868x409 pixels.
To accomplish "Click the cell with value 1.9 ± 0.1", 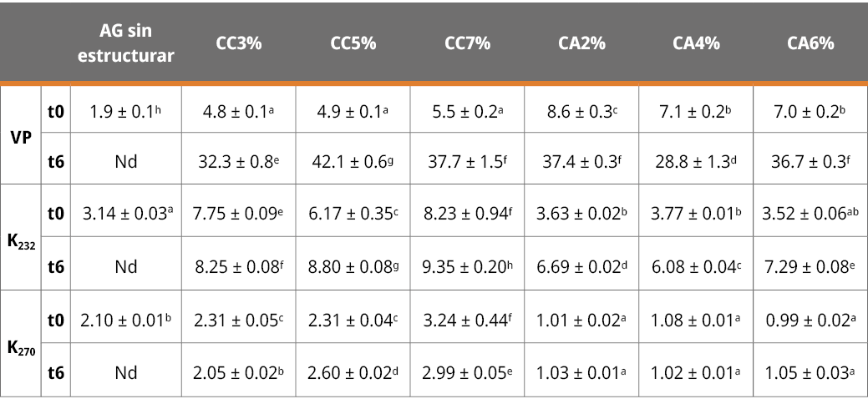I will (125, 109).
